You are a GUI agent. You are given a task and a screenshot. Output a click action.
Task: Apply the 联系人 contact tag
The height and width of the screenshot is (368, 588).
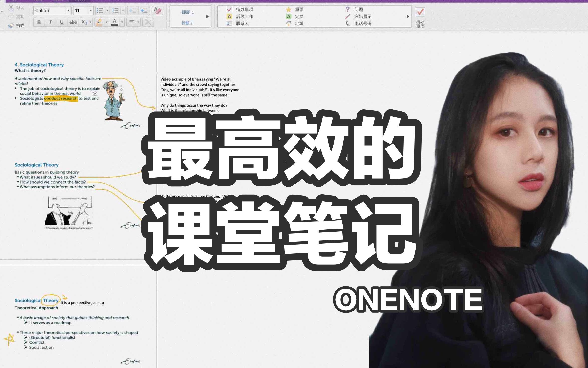pyautogui.click(x=237, y=24)
